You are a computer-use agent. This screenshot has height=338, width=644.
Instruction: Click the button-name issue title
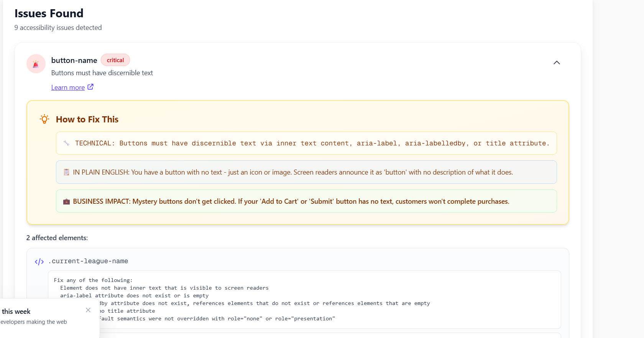pos(74,60)
